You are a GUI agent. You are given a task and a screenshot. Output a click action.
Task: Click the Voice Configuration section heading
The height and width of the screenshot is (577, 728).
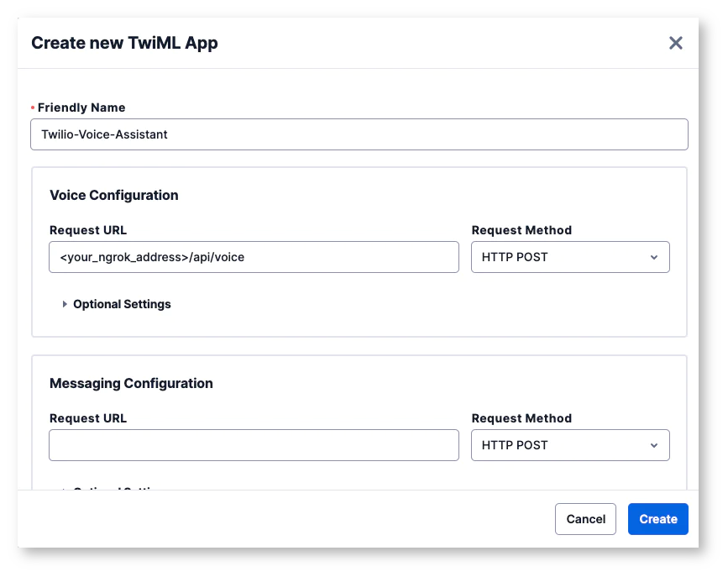click(113, 195)
